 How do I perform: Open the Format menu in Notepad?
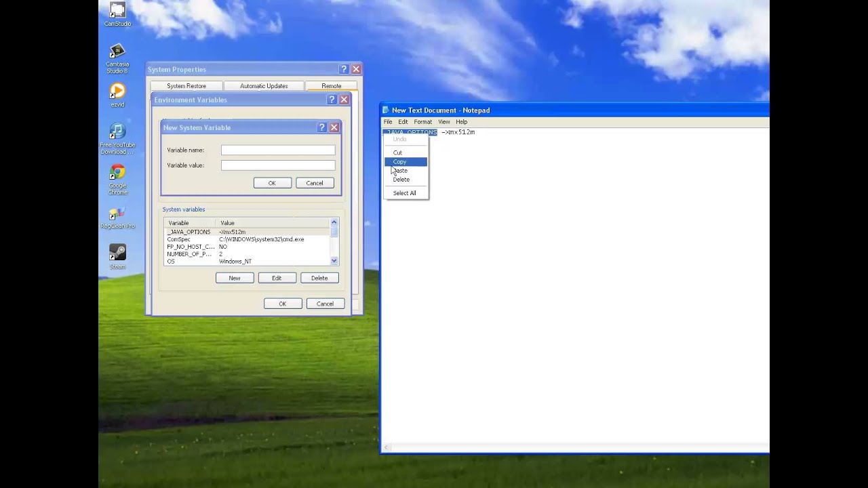click(x=422, y=122)
